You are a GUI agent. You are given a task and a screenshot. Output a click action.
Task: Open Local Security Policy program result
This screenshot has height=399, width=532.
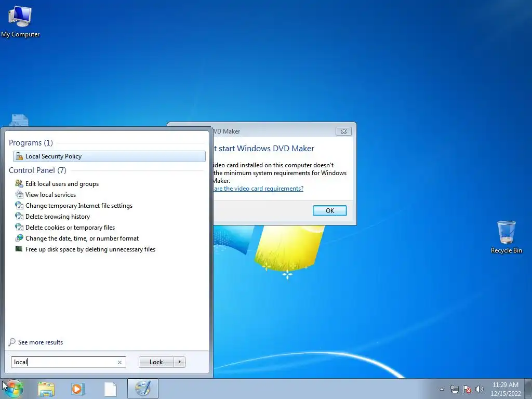pos(109,156)
